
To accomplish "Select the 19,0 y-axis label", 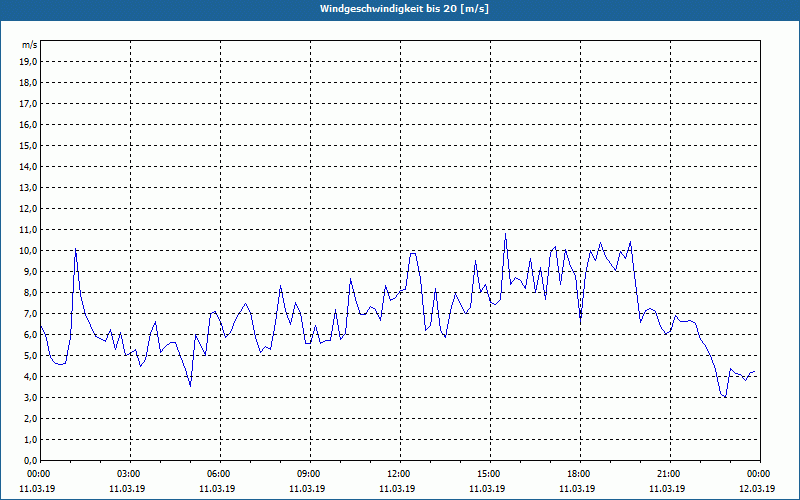I will pyautogui.click(x=28, y=62).
